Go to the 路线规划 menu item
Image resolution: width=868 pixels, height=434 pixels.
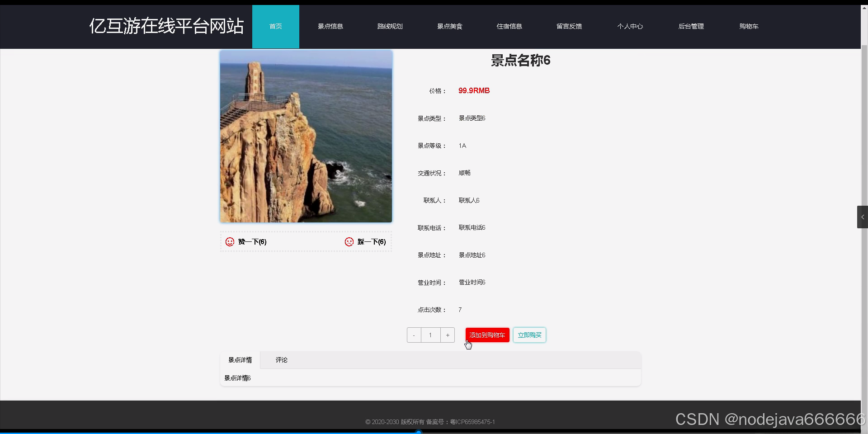[x=390, y=27]
